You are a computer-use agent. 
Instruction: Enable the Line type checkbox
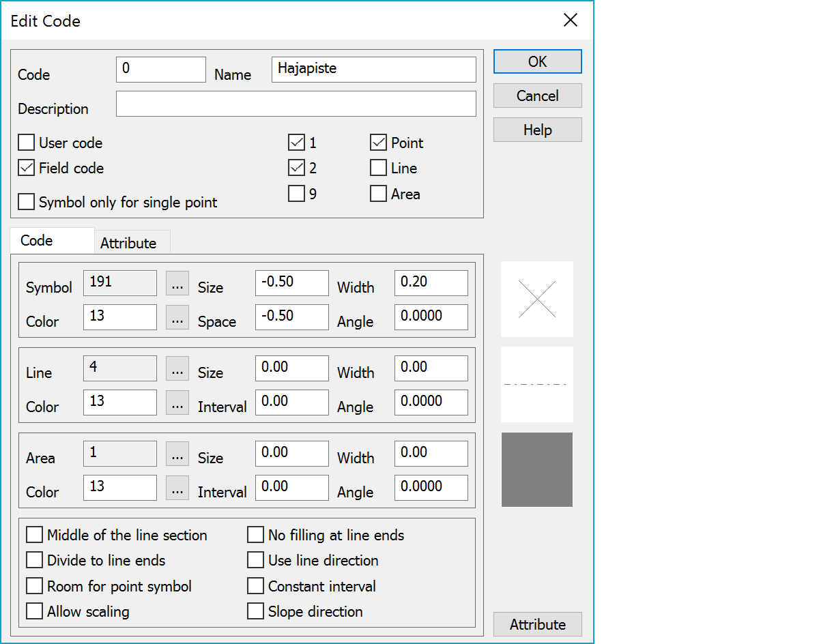tap(378, 168)
